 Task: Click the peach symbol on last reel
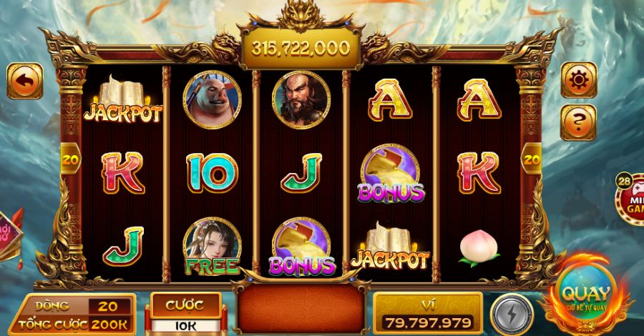(479, 248)
